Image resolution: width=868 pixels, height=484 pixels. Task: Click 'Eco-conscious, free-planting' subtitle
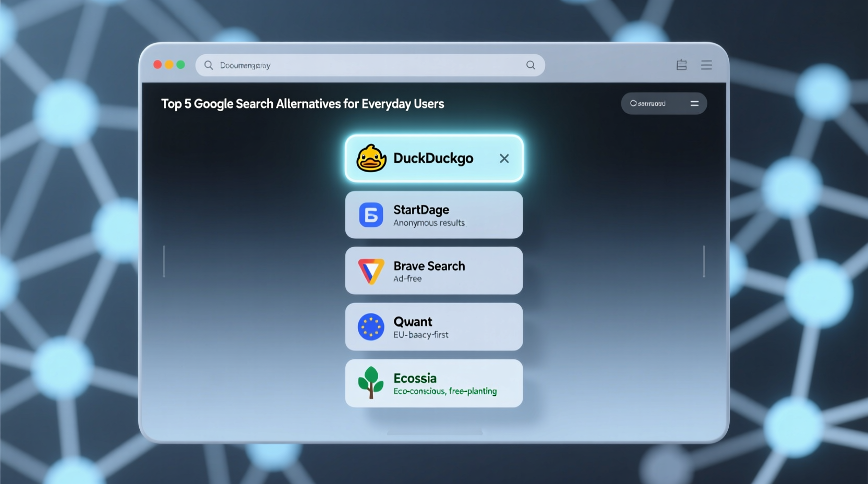coord(445,391)
